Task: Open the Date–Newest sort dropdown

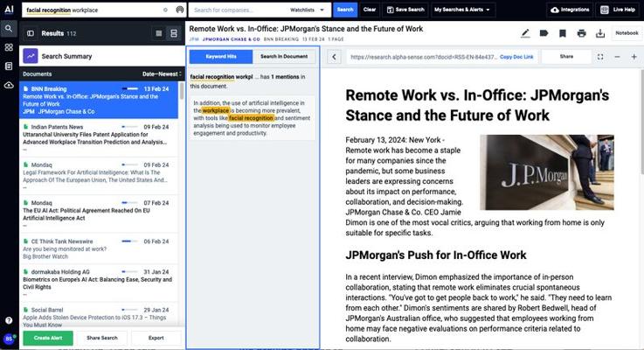Action: pyautogui.click(x=161, y=74)
